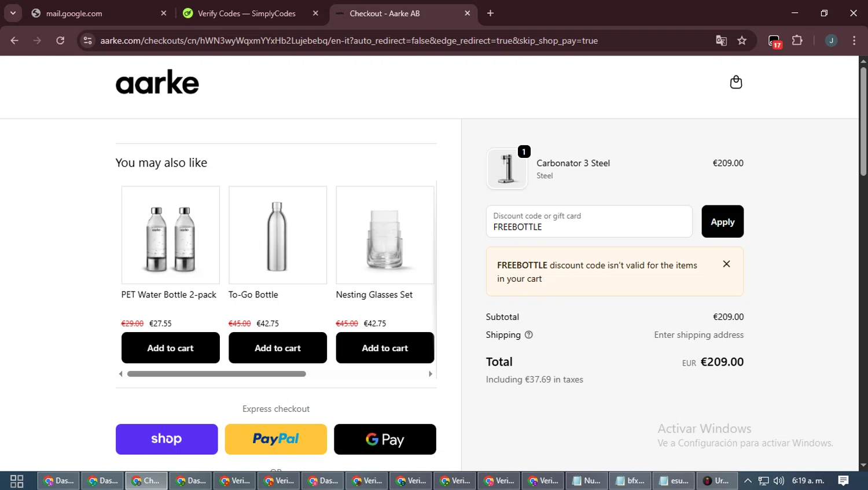Image resolution: width=868 pixels, height=490 pixels.
Task: Add Nesting Glasses Set to cart
Action: 385,348
